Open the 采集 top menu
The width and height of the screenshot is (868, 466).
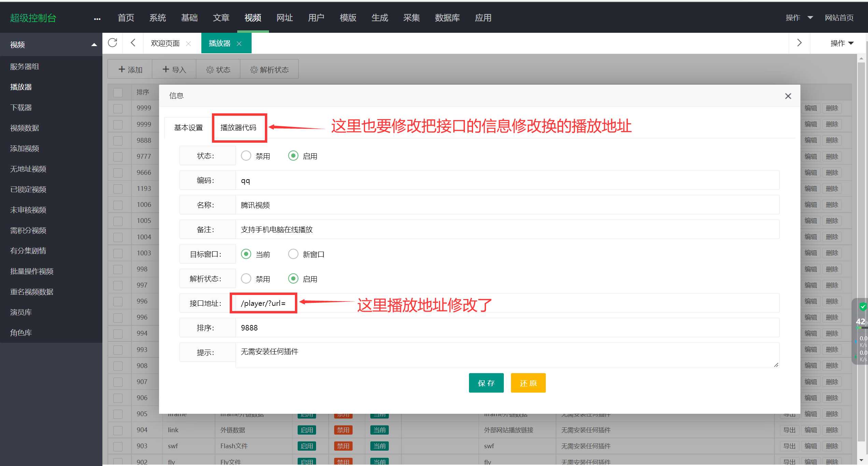(x=411, y=18)
